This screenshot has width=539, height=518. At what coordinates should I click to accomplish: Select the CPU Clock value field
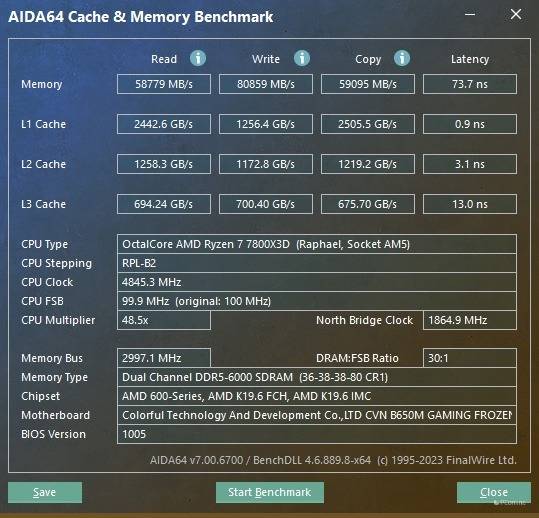pyautogui.click(x=317, y=282)
